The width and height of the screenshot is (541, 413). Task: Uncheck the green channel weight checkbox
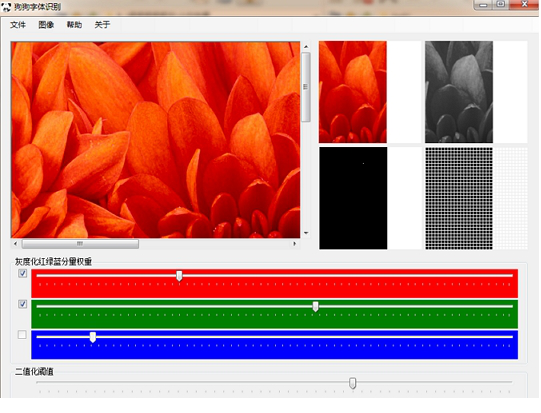click(x=22, y=304)
